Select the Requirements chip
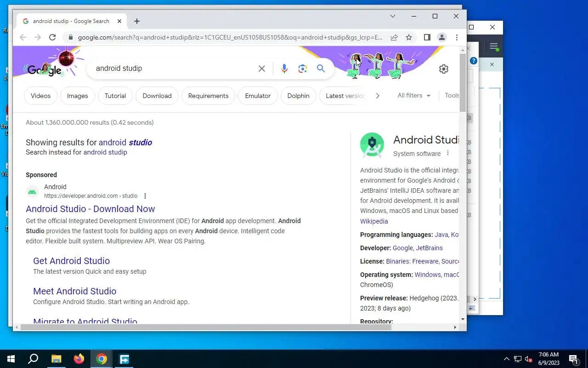The height and width of the screenshot is (368, 588). [x=208, y=96]
